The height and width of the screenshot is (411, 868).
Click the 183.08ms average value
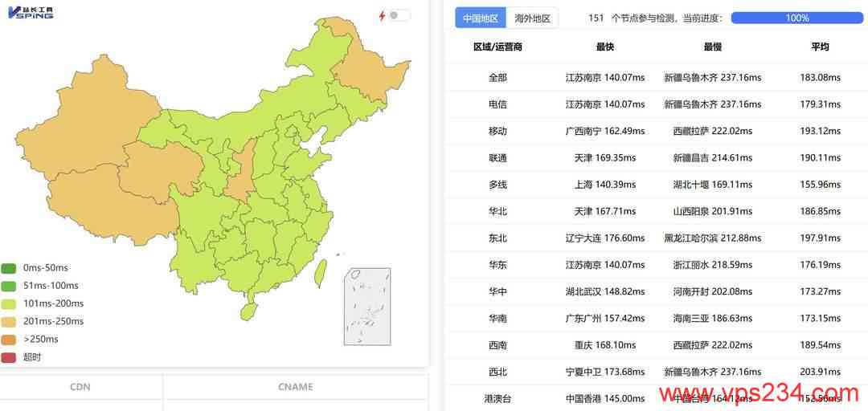pos(820,78)
